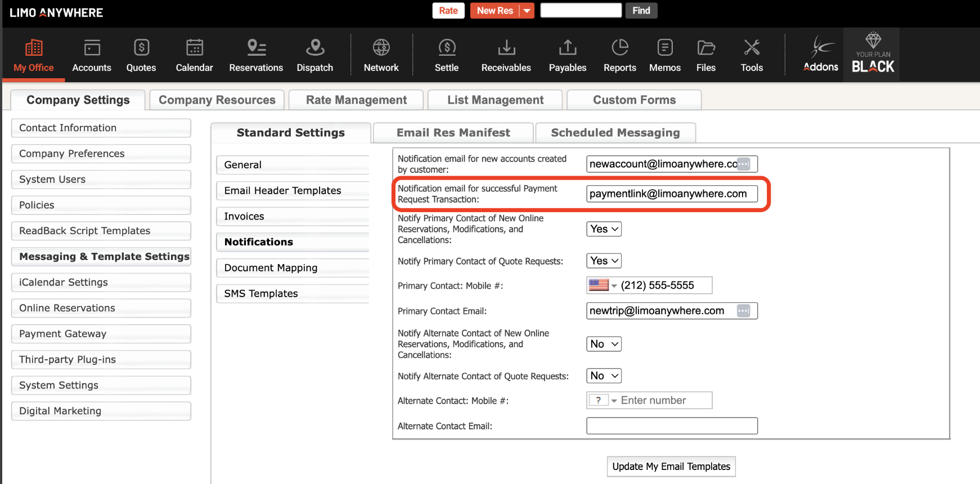Open the Payables section
The image size is (980, 484).
568,55
